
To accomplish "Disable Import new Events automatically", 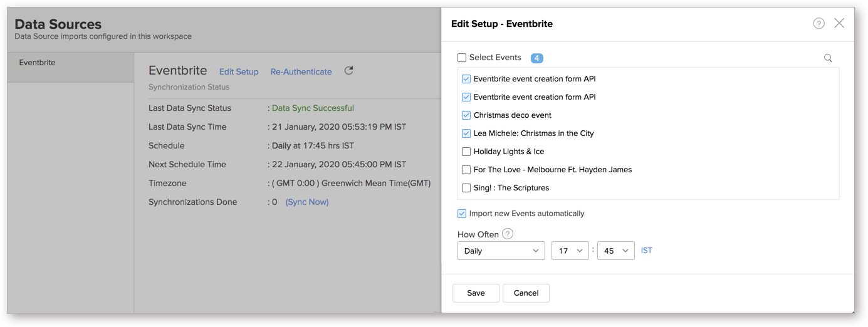I will pos(462,214).
